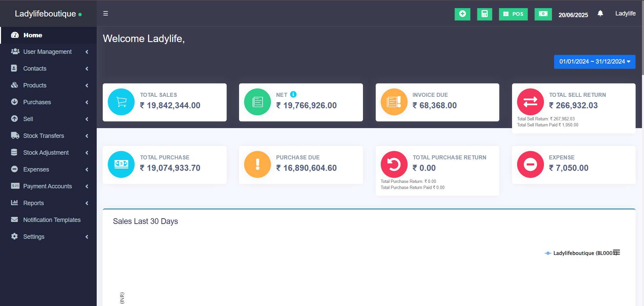Click the green plus add button
This screenshot has height=306, width=644.
pos(462,14)
